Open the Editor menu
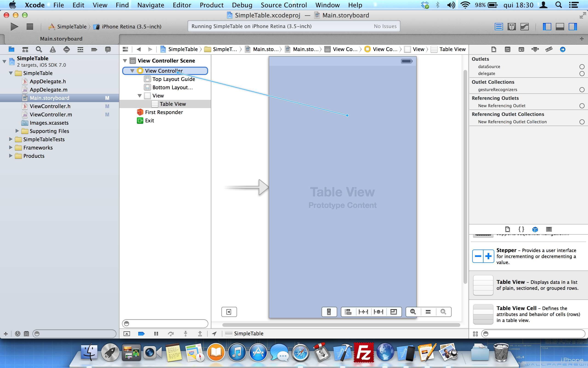The image size is (588, 368). 182,5
